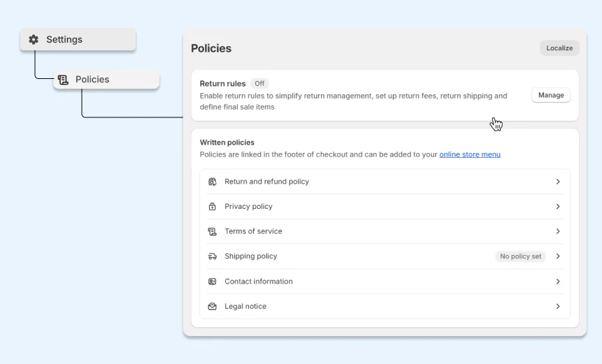Screen dimensions: 602x364
Task: Click the Legal notice envelope icon
Action: pyautogui.click(x=213, y=307)
